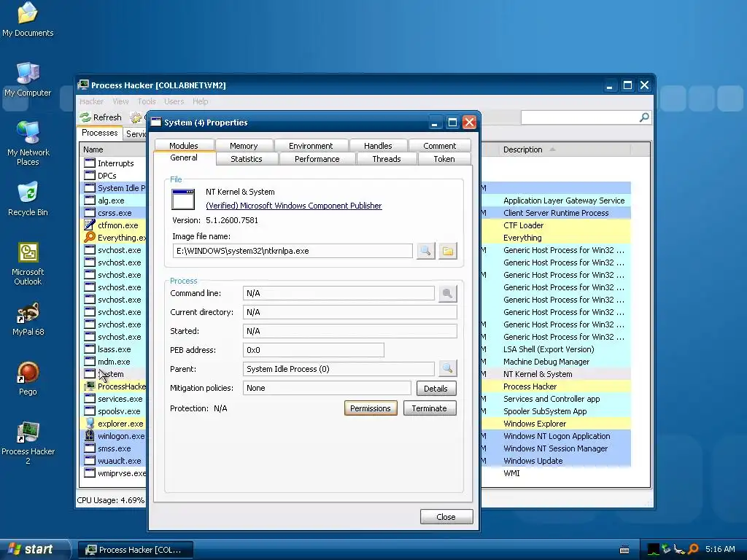Select the spoolsv.exe process row

pos(115,411)
